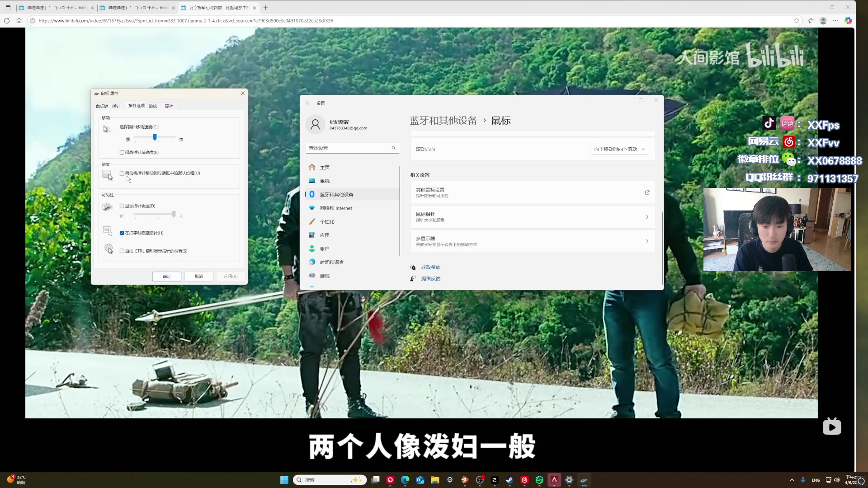Screen dimensions: 868x488
Task: Click the pointer speed slider handle
Action: tap(155, 137)
